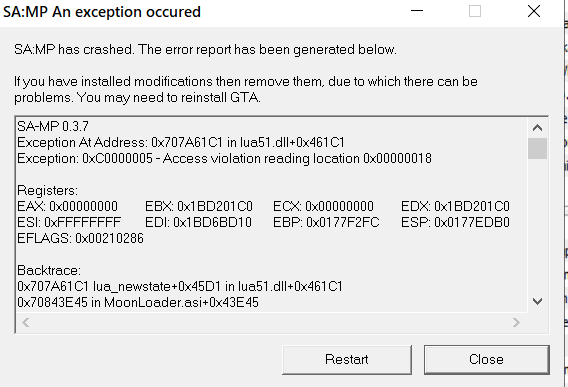
Task: Click the Backtrace: heading in the report
Action: coord(49,270)
